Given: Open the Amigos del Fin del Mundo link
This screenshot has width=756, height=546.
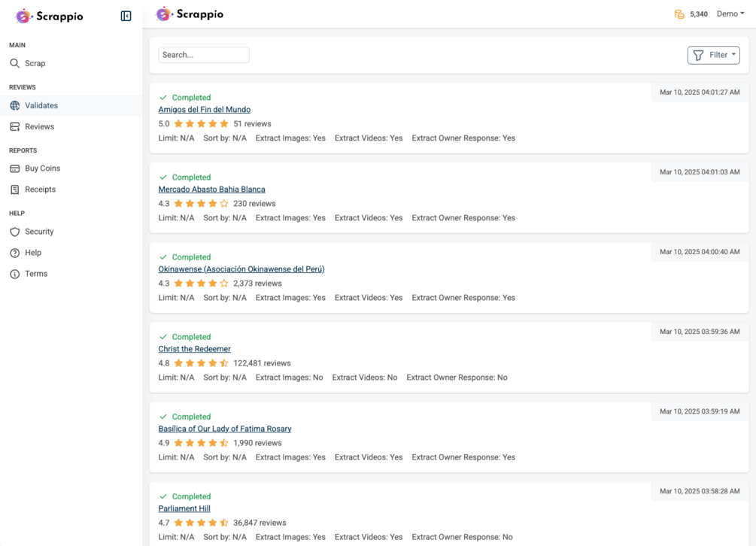Looking at the screenshot, I should (205, 109).
